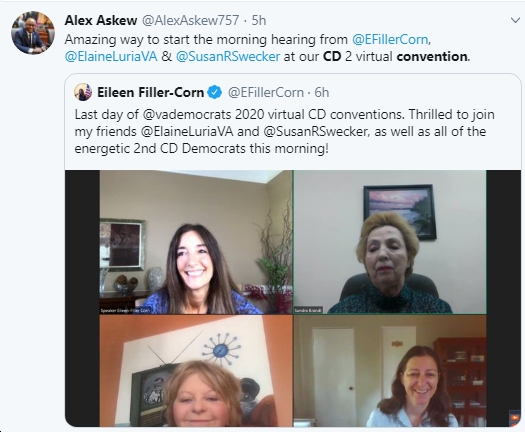This screenshot has width=525, height=432.
Task: Click the @AlexAskew757 handle
Action: [191, 20]
